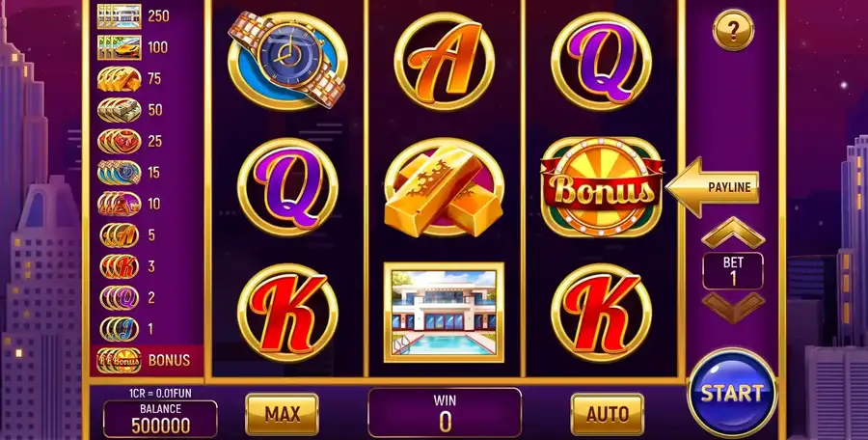
Task: Click the mansion villa symbol
Action: pyautogui.click(x=444, y=313)
